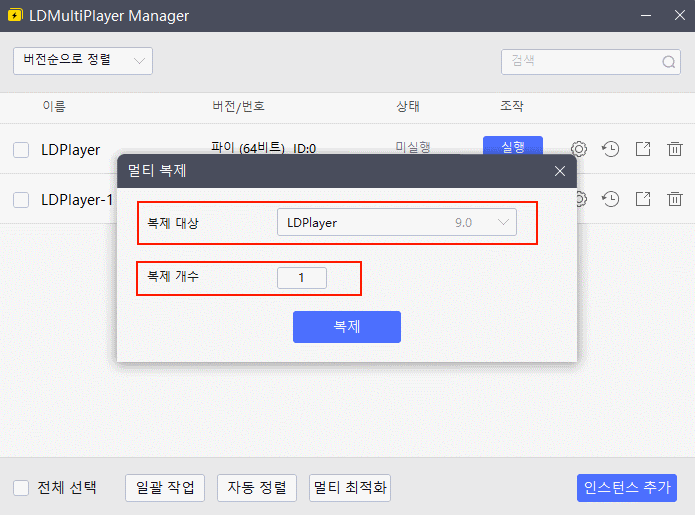
Task: Click 실행 to launch LDPlayer
Action: (512, 147)
